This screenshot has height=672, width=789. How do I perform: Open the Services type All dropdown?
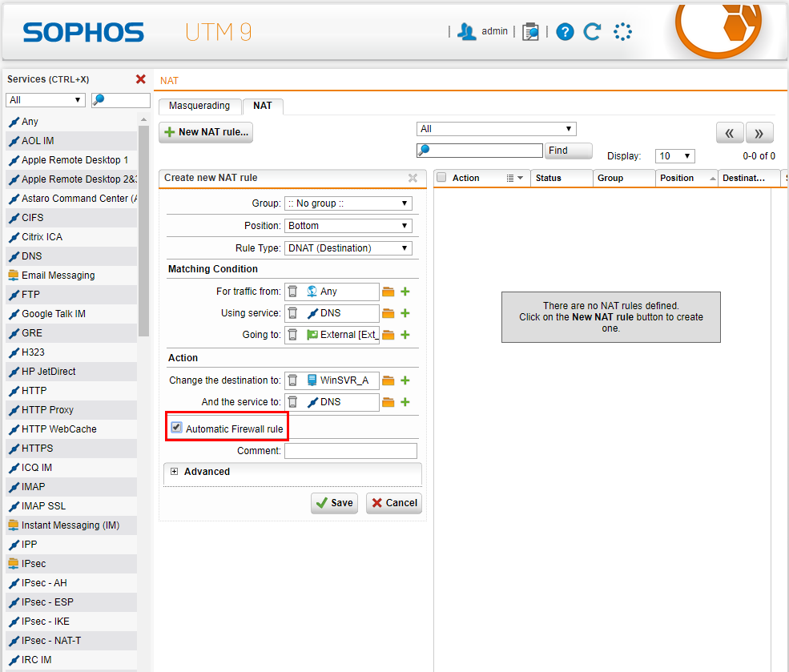coord(46,99)
